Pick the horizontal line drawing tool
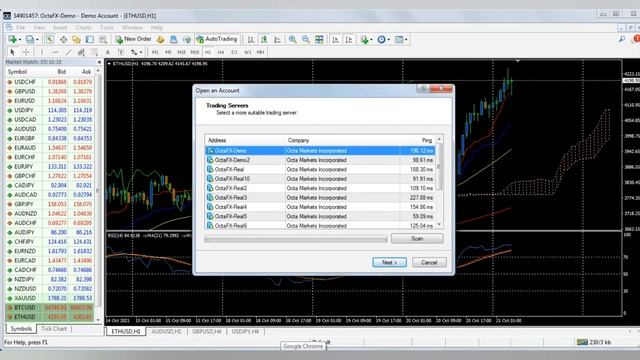Viewport: 640px width, 360px height. tap(55, 52)
